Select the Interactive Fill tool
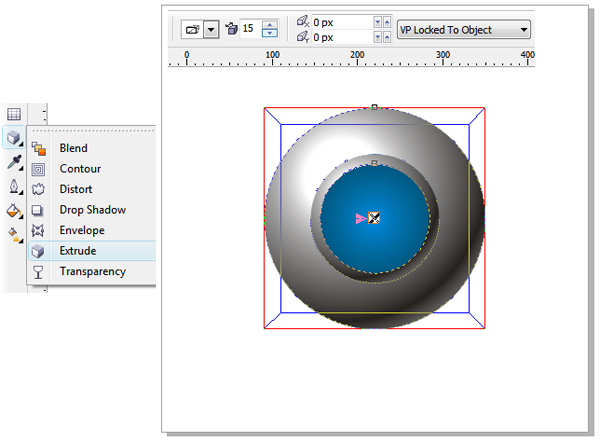The height and width of the screenshot is (442, 600). 14,235
